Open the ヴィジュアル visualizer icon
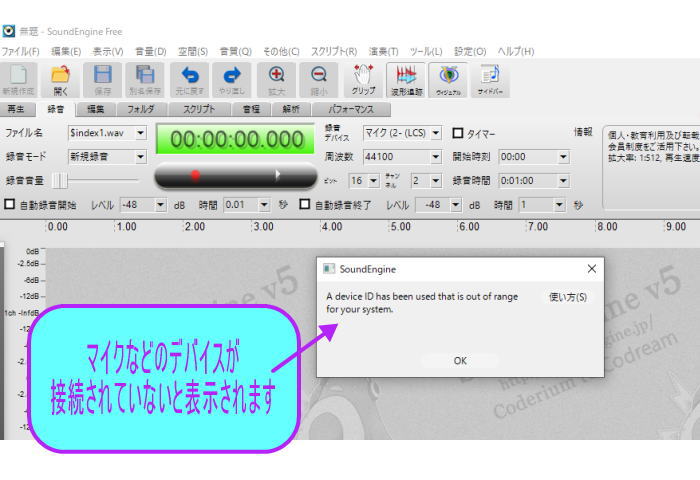The image size is (700, 480). tap(448, 79)
